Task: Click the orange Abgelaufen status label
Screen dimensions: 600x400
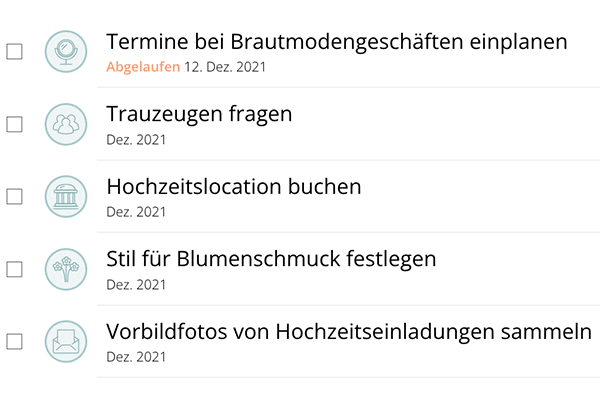Action: pos(143,67)
